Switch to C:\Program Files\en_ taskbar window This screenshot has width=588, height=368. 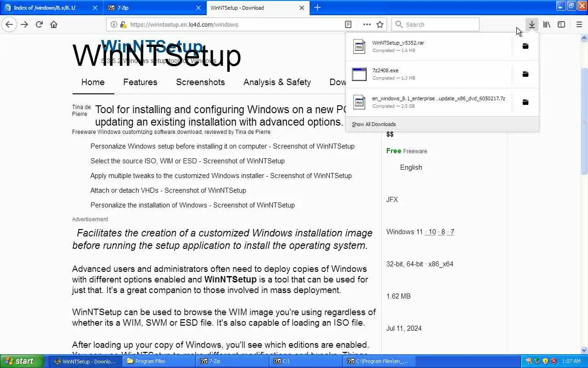point(380,361)
